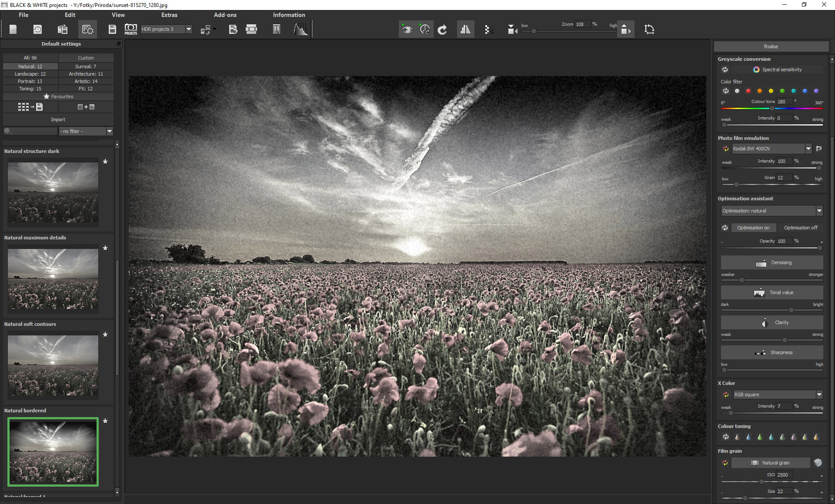Toggle the high-quality preview clock icon
This screenshot has height=504, width=835.
(424, 29)
